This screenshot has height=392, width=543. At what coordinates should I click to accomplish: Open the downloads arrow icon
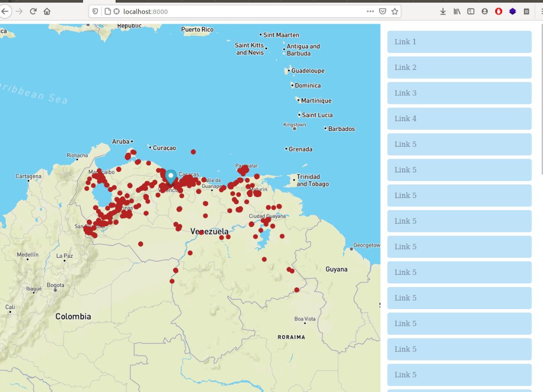click(x=443, y=12)
